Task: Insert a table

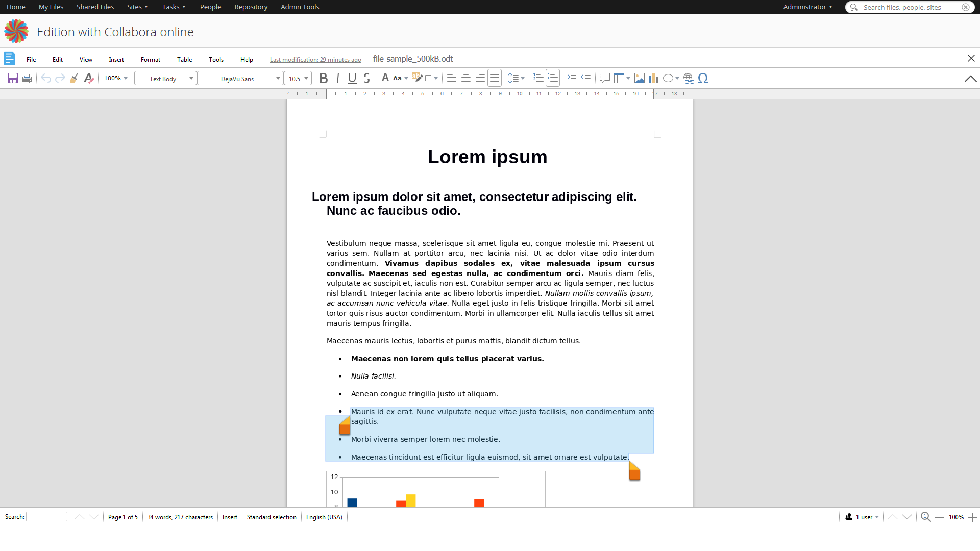Action: click(619, 78)
